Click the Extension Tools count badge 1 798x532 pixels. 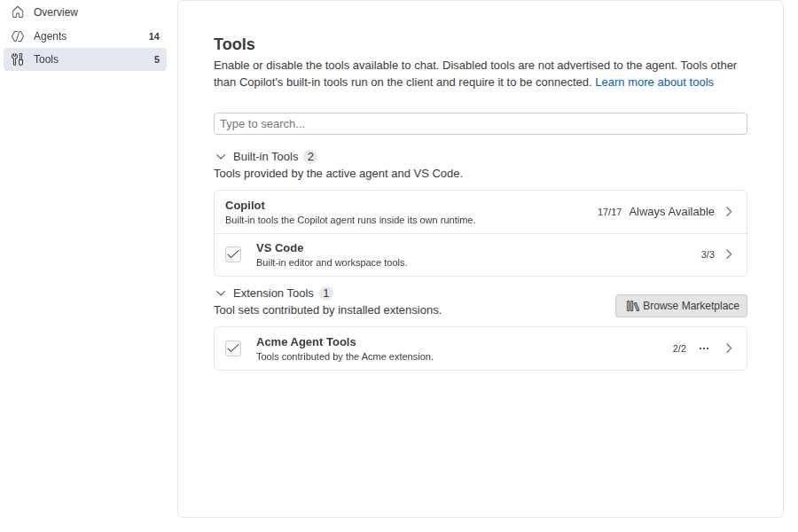pyautogui.click(x=326, y=293)
